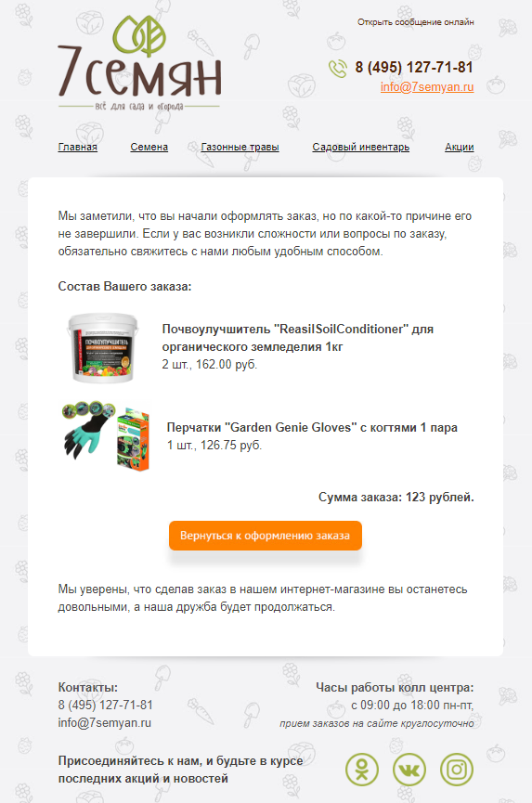Open the soil conditioner bucket image
The image size is (532, 803).
(x=103, y=347)
